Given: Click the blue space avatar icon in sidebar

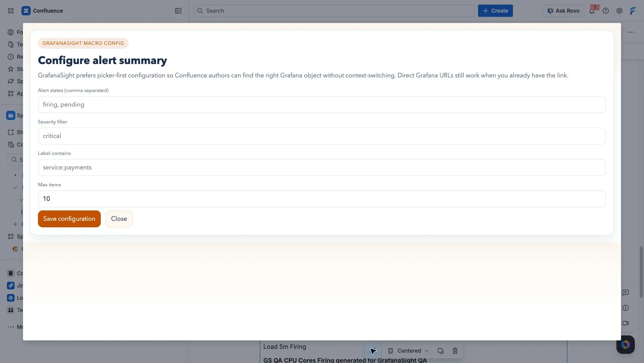Looking at the screenshot, I should pos(11,115).
